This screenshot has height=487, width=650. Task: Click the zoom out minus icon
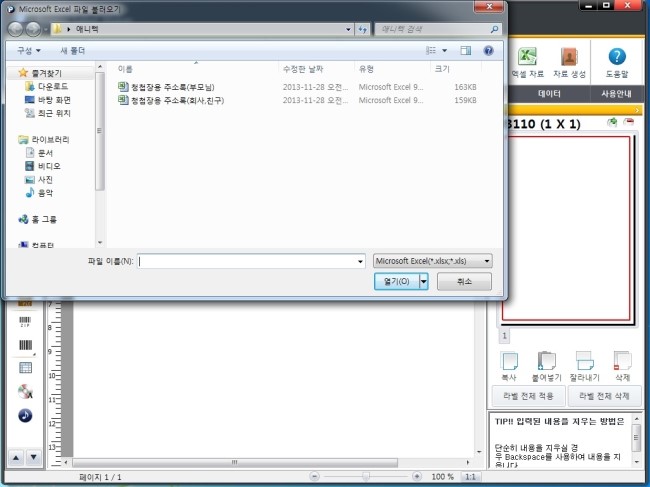tap(315, 477)
